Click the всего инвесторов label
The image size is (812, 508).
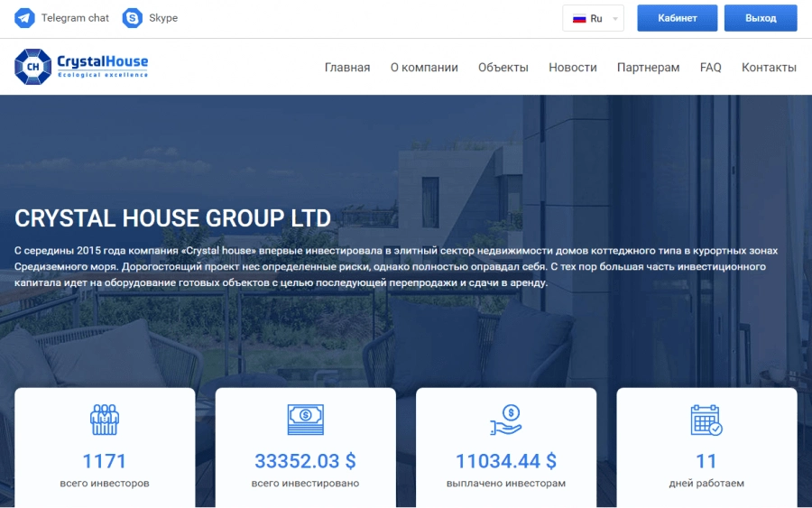[x=105, y=483]
